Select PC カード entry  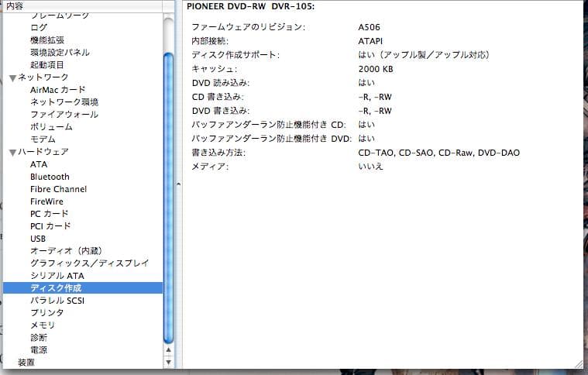[49, 214]
